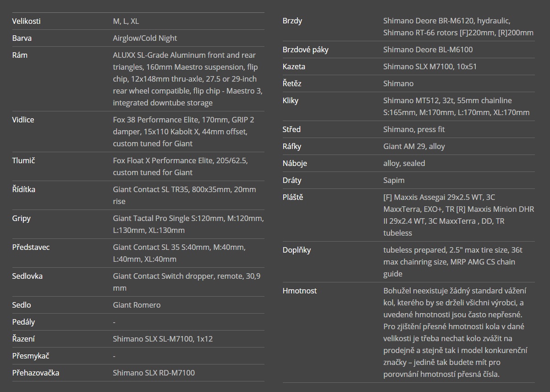Image resolution: width=550 pixels, height=392 pixels.
Task: Select the Shimano SLX SL-M7100 shifter value
Action: tap(163, 339)
